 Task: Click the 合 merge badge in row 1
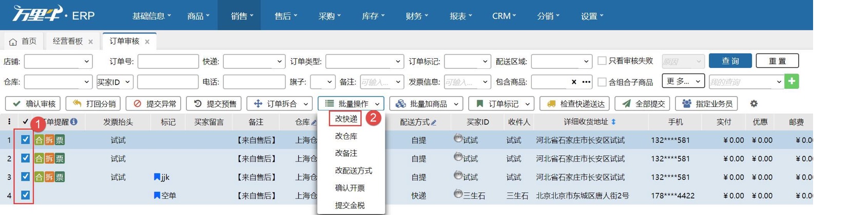[x=39, y=140]
